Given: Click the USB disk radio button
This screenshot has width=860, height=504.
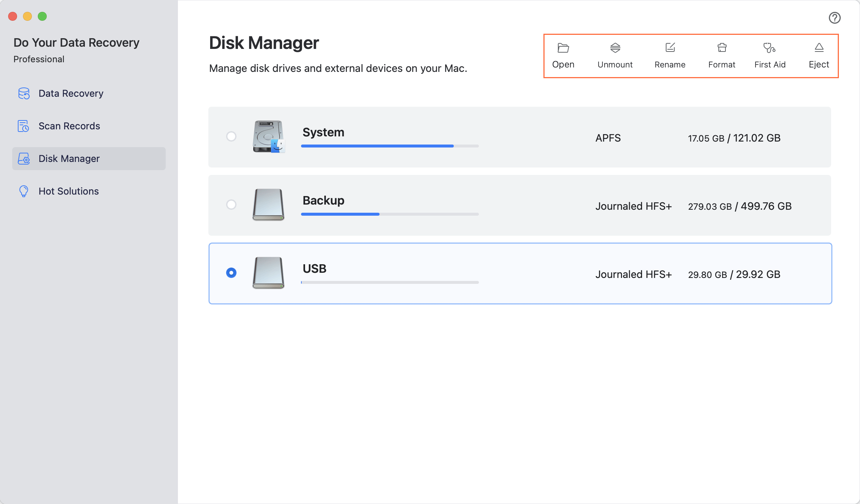Looking at the screenshot, I should point(231,273).
